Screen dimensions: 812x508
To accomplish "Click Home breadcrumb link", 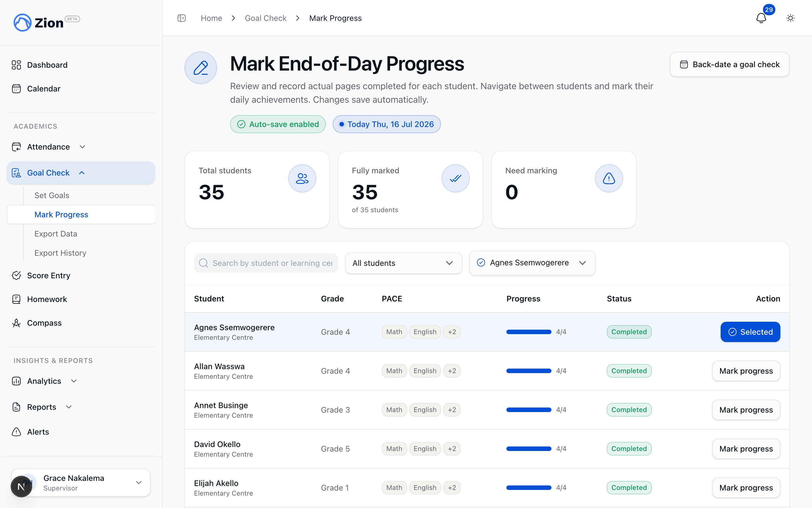I will pos(211,18).
